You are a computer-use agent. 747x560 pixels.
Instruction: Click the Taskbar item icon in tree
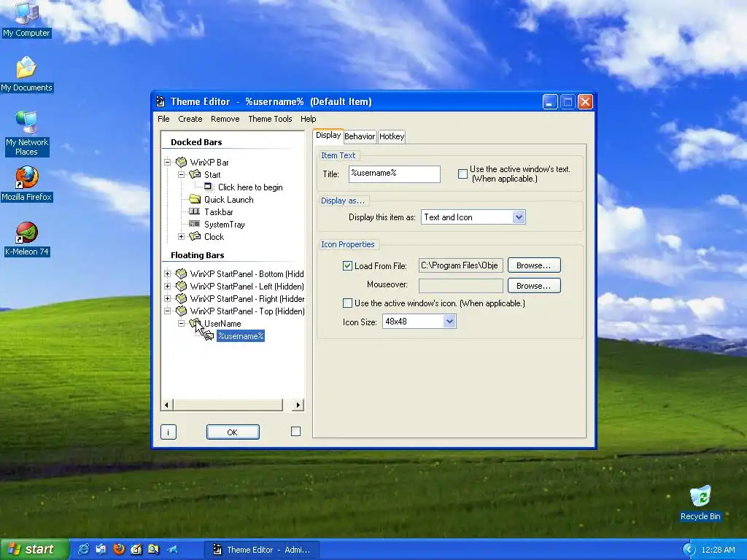(x=195, y=211)
